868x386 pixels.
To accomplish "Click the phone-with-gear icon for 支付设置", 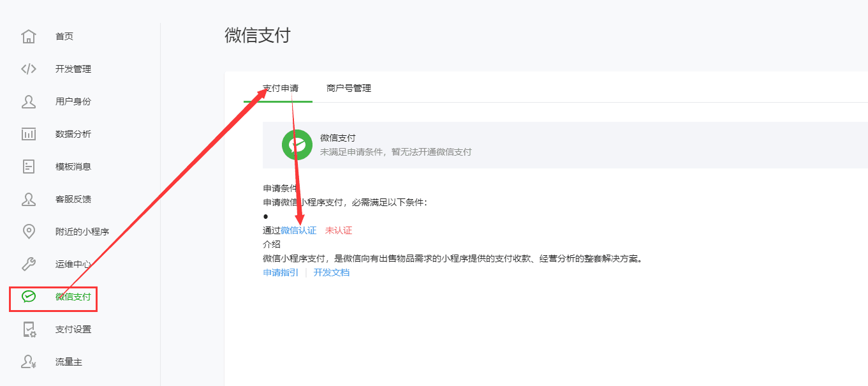I will (29, 329).
